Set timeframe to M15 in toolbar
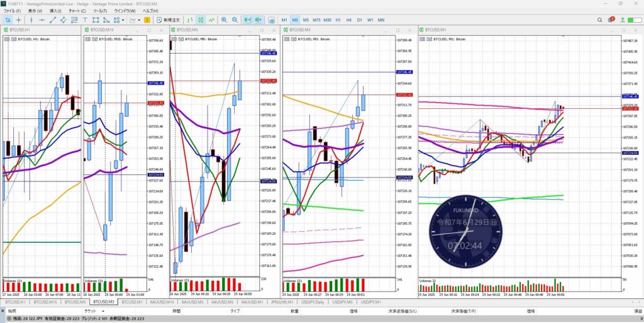644x323 pixels. coord(316,20)
